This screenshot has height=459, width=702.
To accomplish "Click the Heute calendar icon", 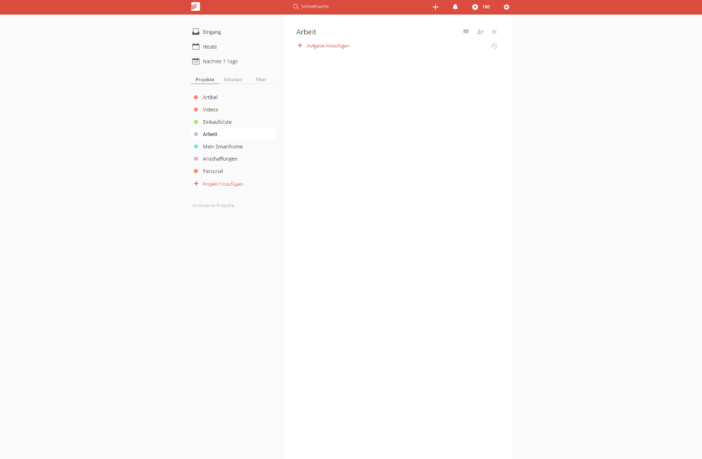I will click(x=196, y=47).
